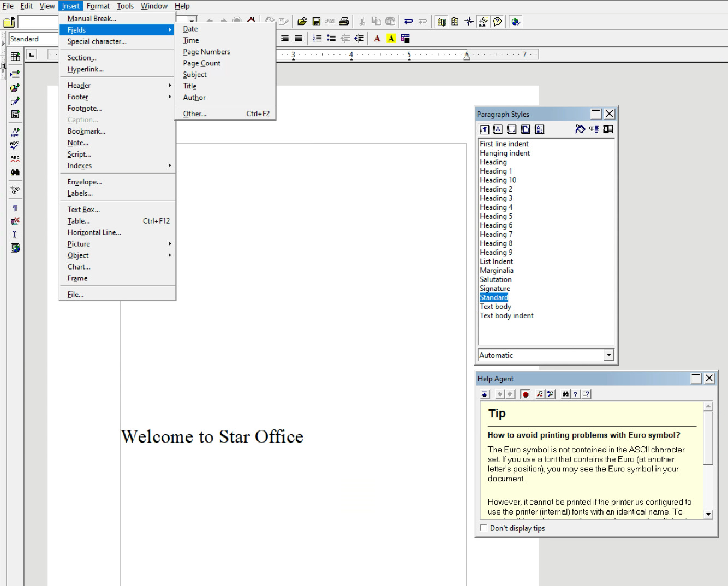Expand the Picture submenu
The height and width of the screenshot is (586, 728).
tap(117, 244)
